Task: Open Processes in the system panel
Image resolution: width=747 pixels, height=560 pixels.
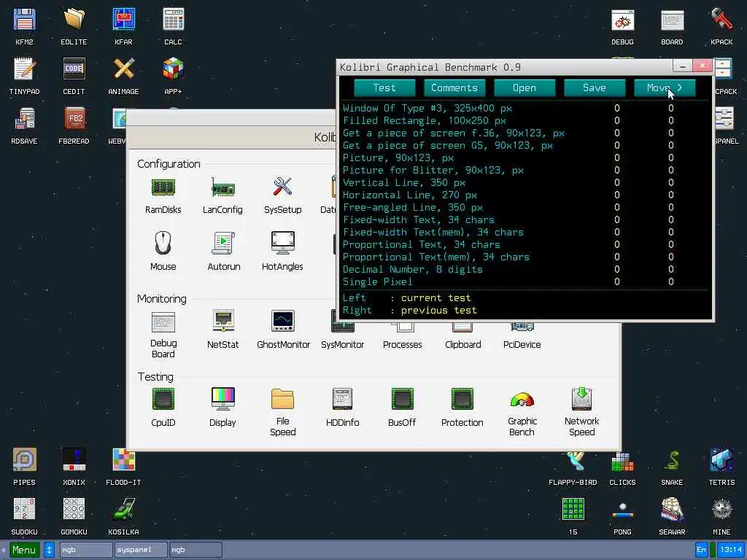Action: pos(403,344)
